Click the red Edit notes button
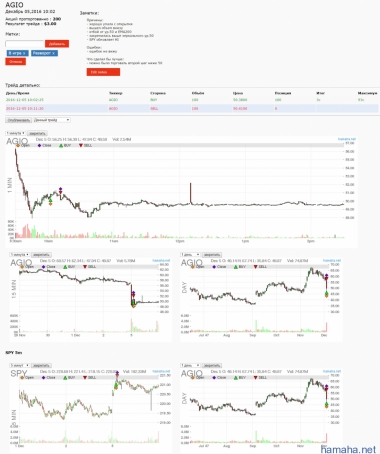Viewport: 380px width, 454px height. [103, 72]
